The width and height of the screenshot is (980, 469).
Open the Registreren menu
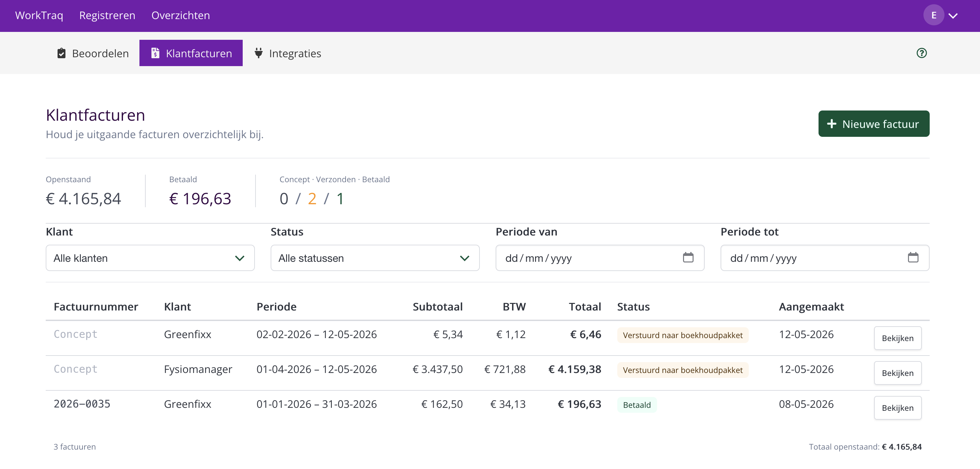point(107,15)
